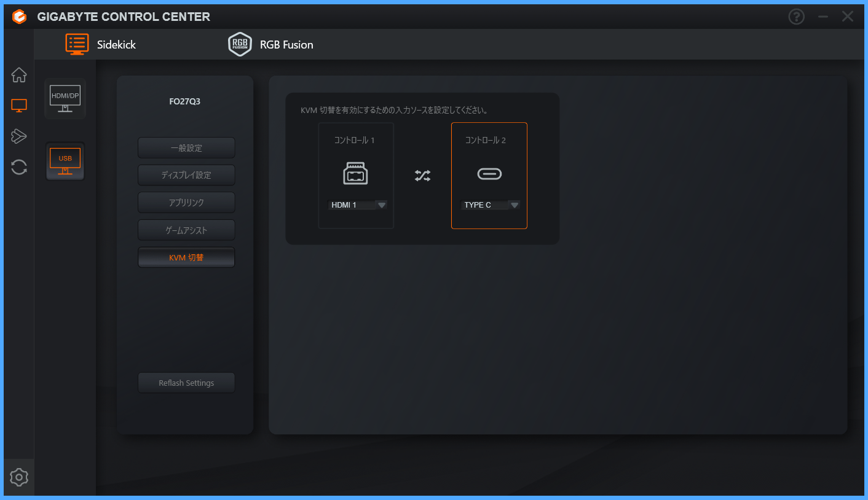Open ディスプレイ設定 page
This screenshot has width=868, height=500.
(186, 175)
